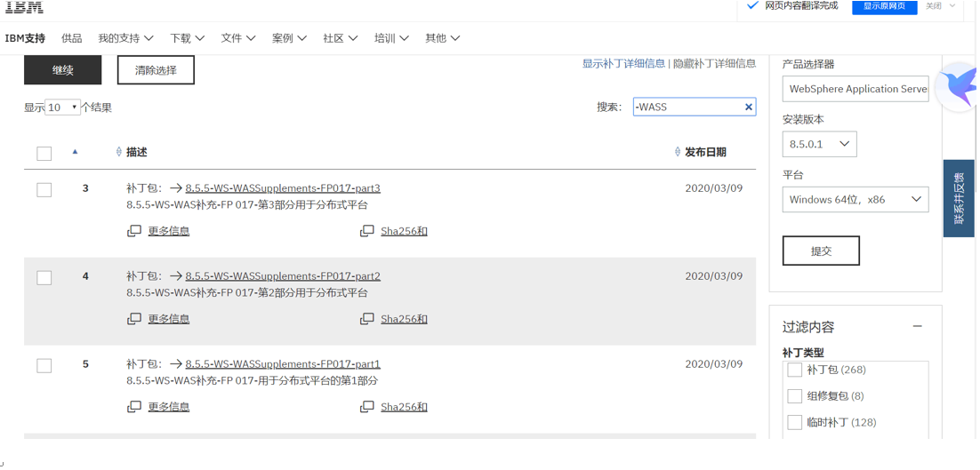Viewport: 980px width, 470px height.
Task: Click the 产品选择器 WebSphere Application Server field
Action: (x=855, y=89)
